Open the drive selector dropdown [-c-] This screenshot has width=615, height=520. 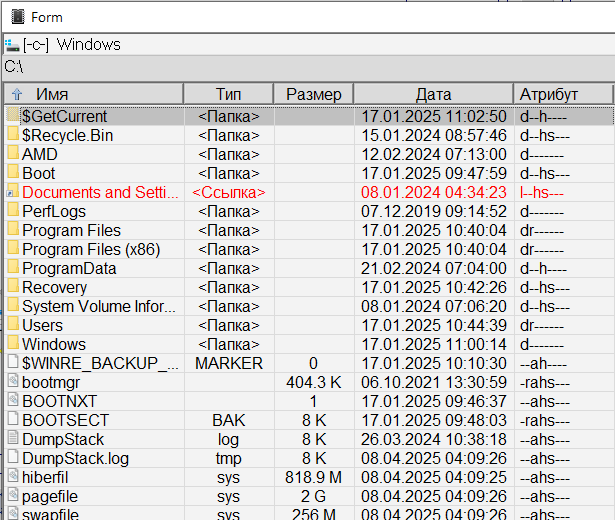click(38, 44)
